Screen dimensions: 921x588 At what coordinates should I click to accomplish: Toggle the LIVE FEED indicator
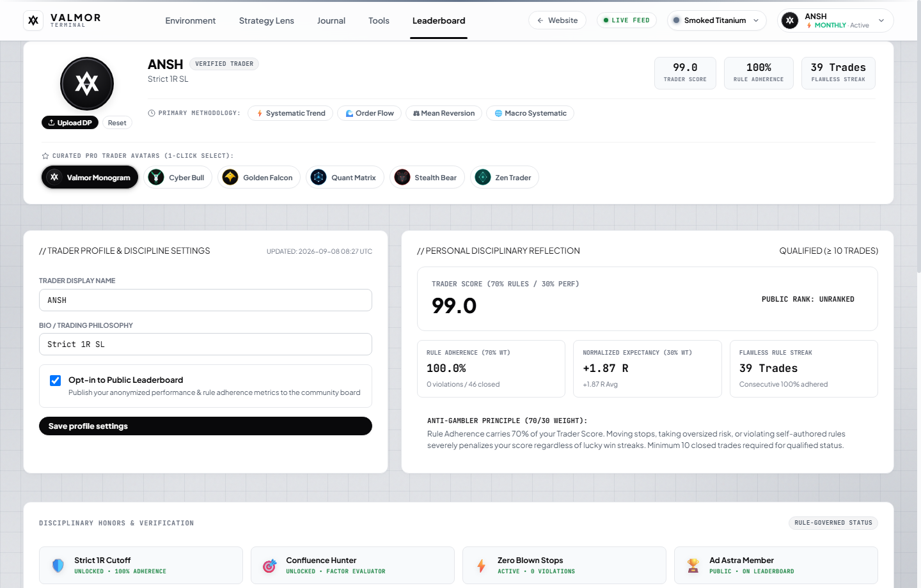click(627, 20)
